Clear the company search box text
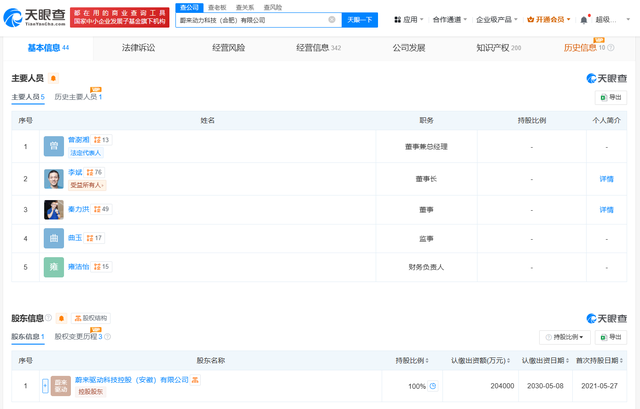This screenshot has height=409, width=640. click(332, 20)
